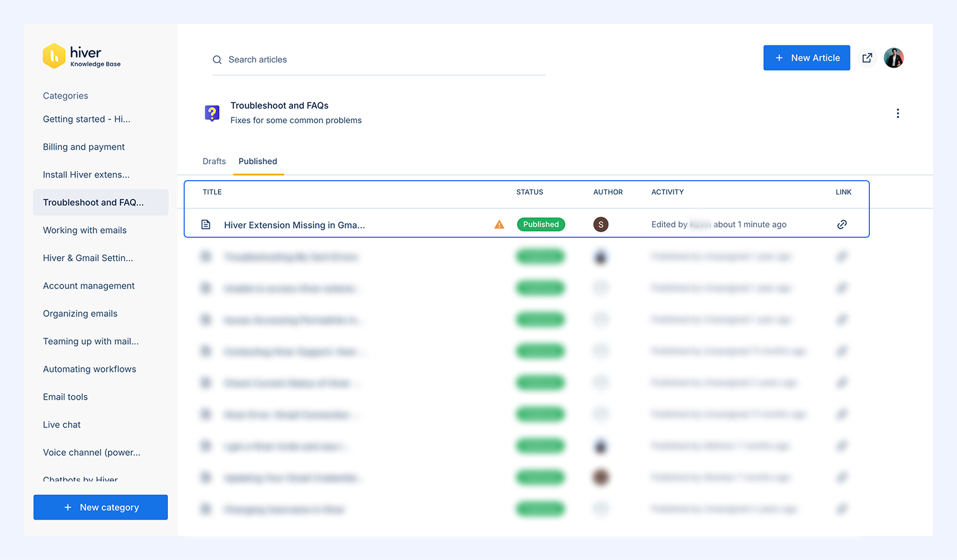This screenshot has width=957, height=560.
Task: Click the STATUS column header
Action: coord(530,192)
